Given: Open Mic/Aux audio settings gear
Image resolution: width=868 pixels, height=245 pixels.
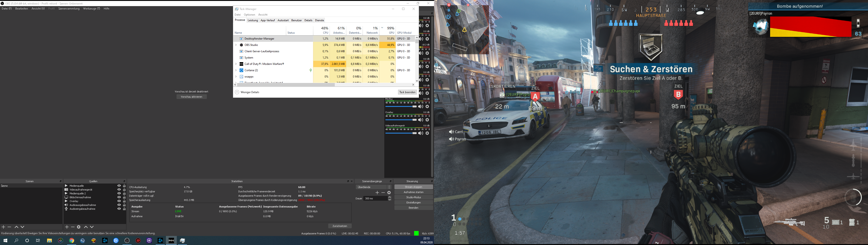Looking at the screenshot, I should point(427,107).
